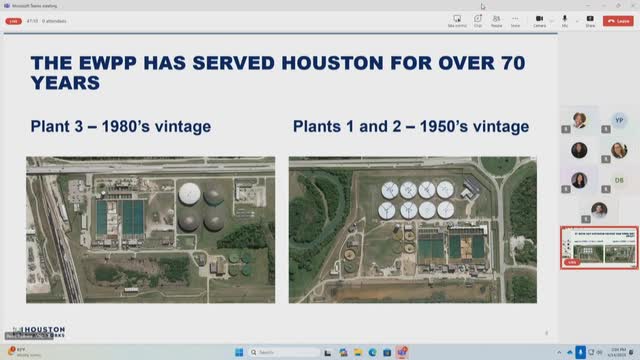
Task: Open File Explorer from taskbar
Action: [358, 352]
